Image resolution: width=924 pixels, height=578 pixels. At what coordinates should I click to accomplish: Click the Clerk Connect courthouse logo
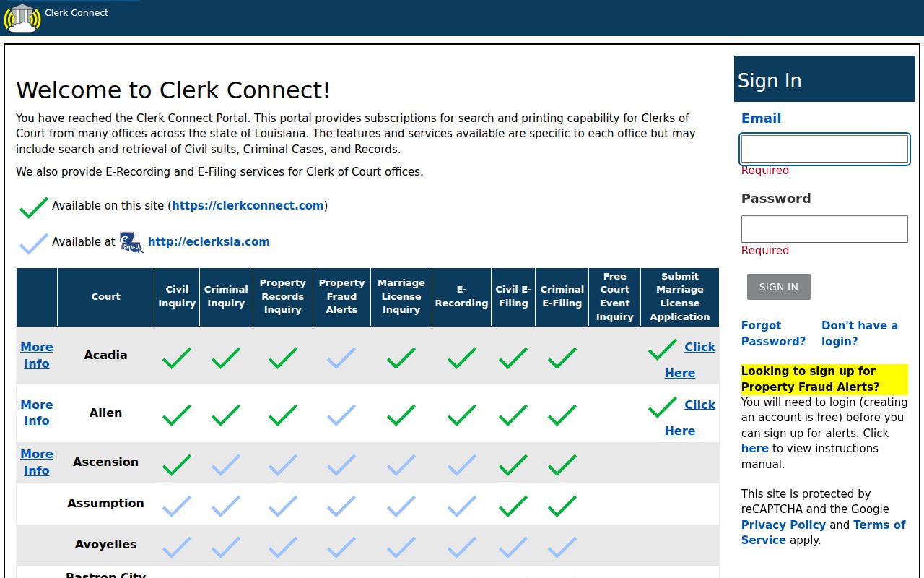22,18
